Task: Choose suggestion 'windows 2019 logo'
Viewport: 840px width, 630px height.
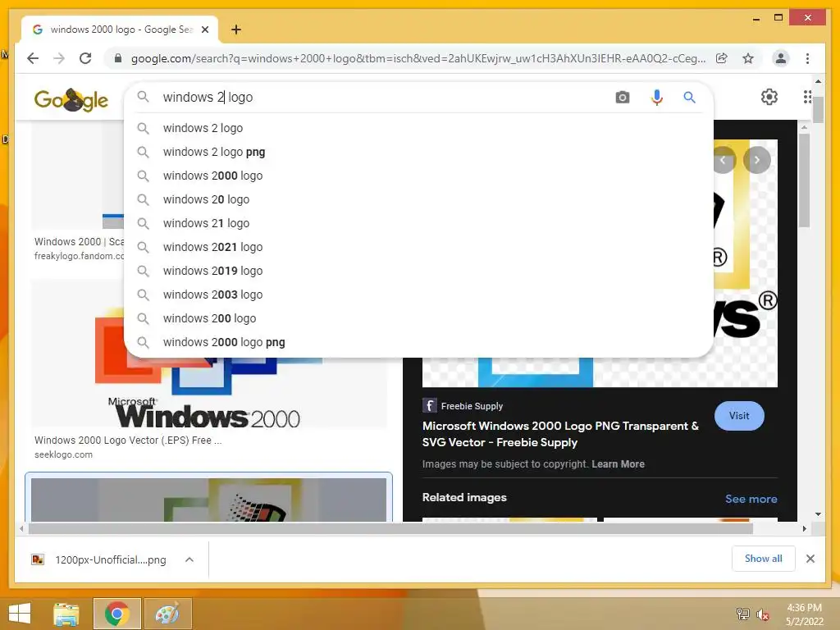Action: (x=418, y=271)
